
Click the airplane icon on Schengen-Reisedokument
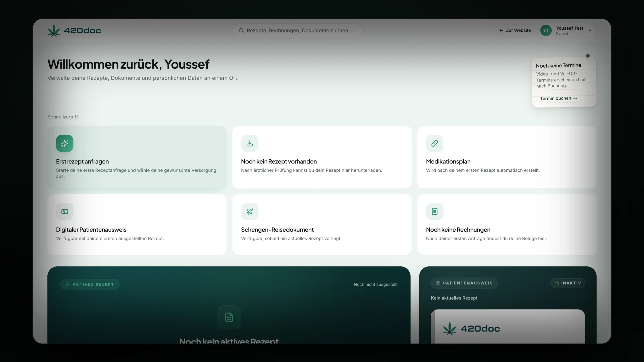click(250, 211)
